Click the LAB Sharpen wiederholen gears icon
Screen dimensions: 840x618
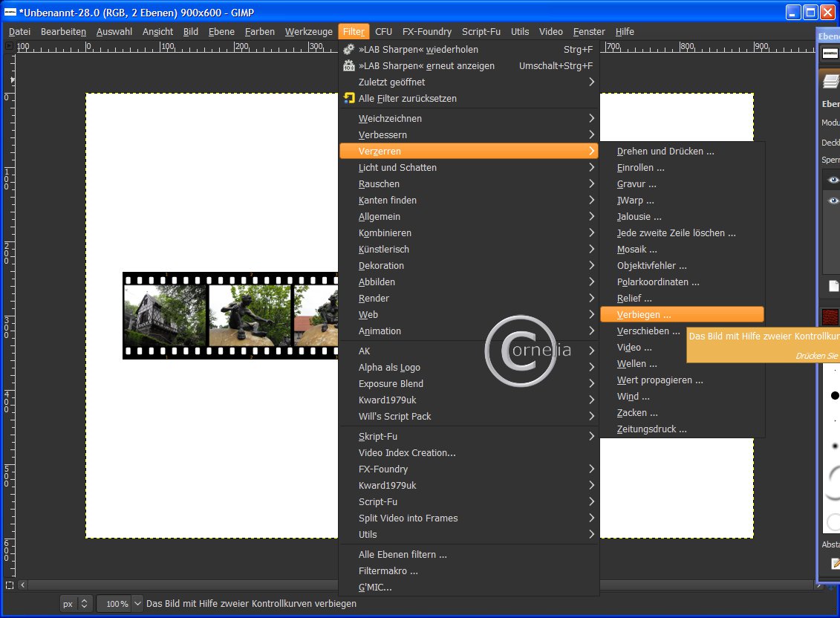tap(349, 49)
